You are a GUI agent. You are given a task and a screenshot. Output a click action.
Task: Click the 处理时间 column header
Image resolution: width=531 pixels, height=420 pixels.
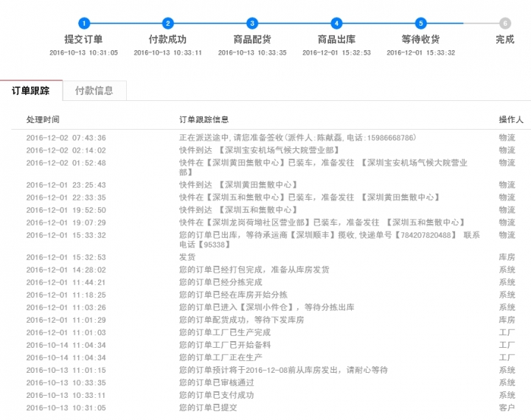[43, 119]
